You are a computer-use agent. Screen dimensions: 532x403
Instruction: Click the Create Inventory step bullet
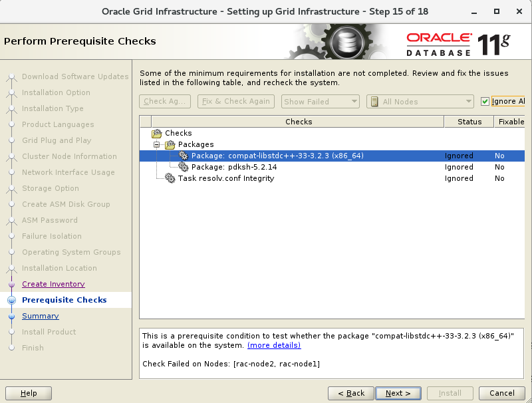coord(11,284)
